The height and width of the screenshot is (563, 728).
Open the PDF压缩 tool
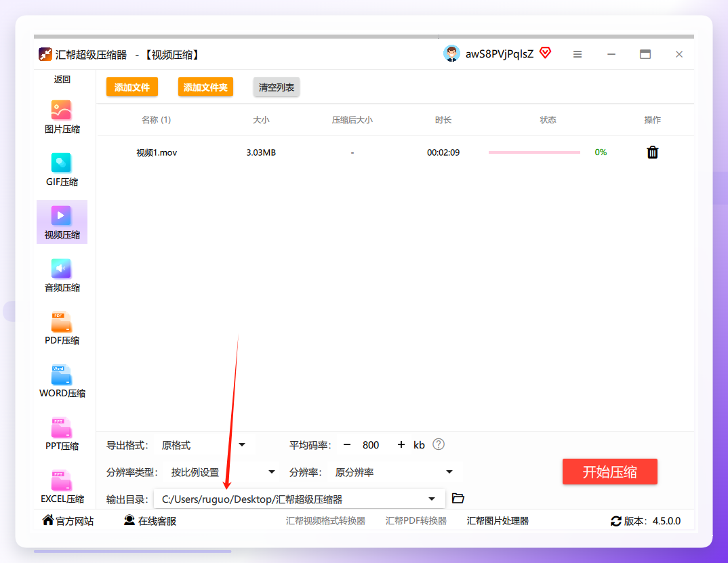pyautogui.click(x=62, y=328)
